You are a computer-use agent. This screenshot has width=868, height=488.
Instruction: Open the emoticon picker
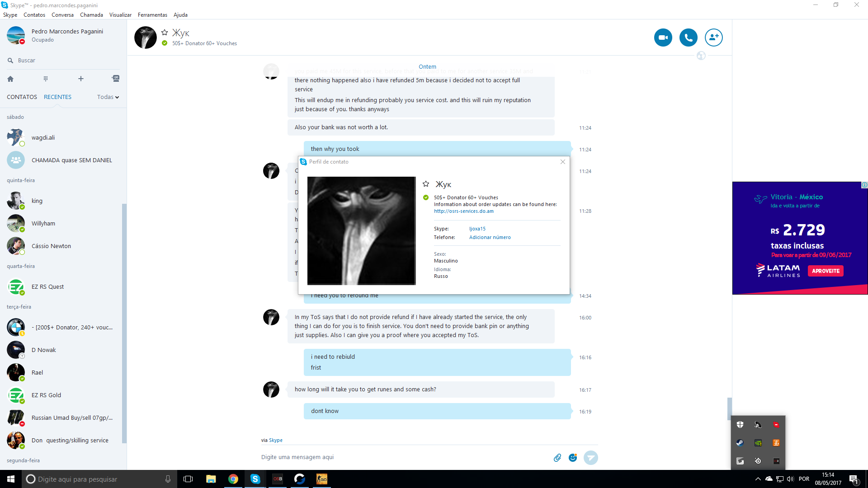pyautogui.click(x=573, y=458)
